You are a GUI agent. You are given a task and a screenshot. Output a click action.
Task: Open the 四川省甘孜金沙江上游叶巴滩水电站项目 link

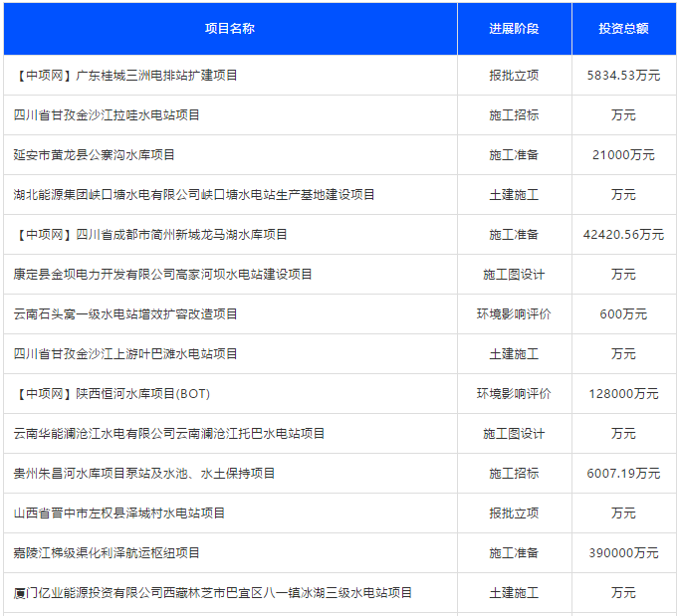125,354
